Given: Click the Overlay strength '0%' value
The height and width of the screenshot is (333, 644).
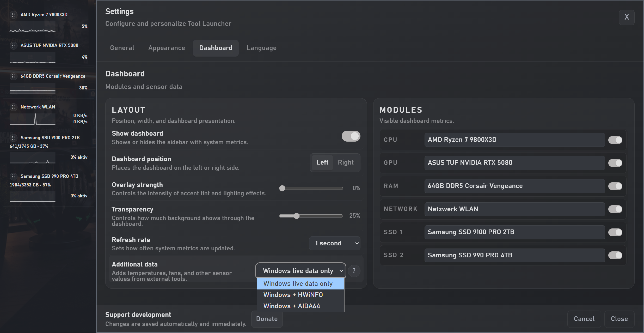Looking at the screenshot, I should click(x=356, y=188).
